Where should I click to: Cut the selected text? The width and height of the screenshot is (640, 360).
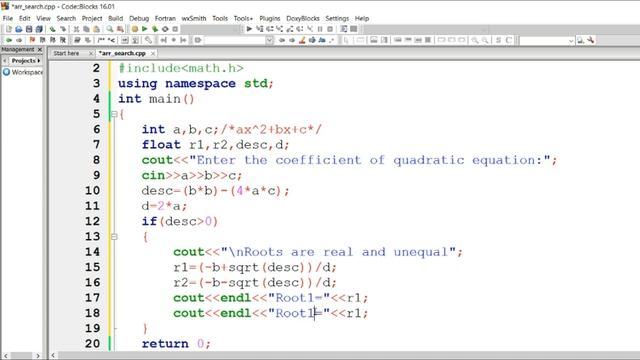pos(76,29)
